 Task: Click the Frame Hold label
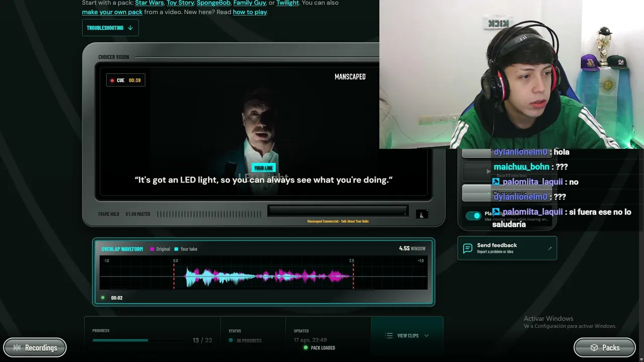109,214
